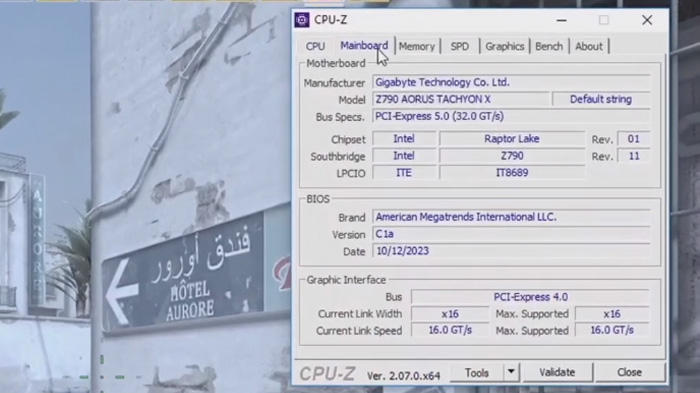This screenshot has width=700, height=393.
Task: Click the Validate button
Action: [x=557, y=372]
